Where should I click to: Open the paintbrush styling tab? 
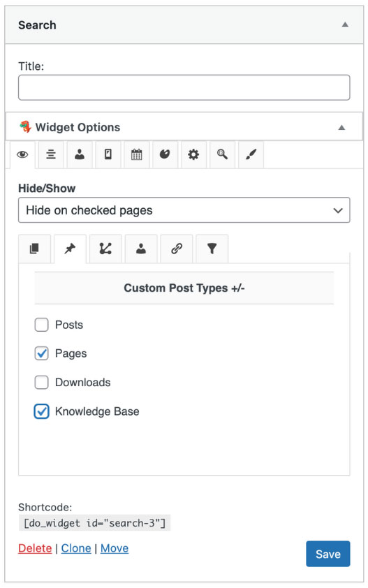coord(251,154)
